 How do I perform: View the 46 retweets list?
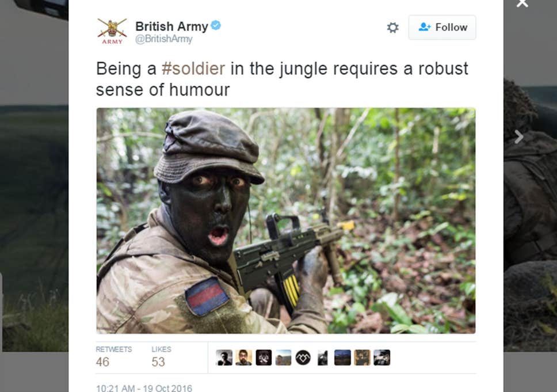[114, 357]
